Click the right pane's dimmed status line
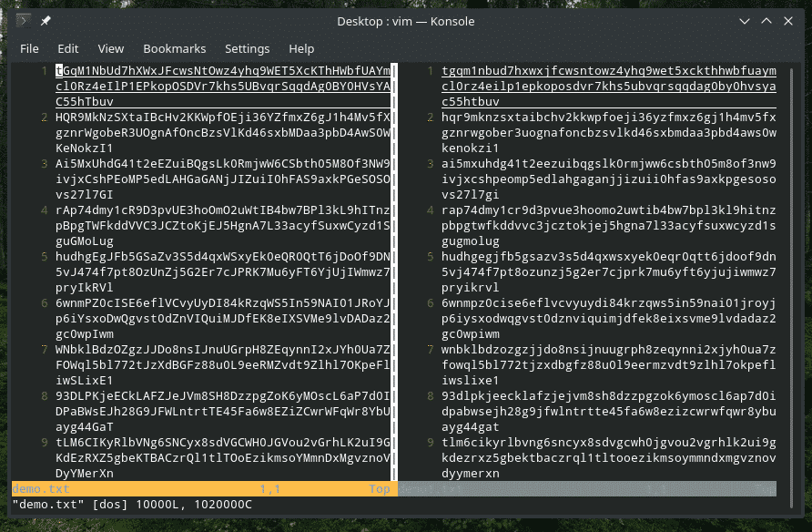The width and height of the screenshot is (812, 532). tap(587, 489)
